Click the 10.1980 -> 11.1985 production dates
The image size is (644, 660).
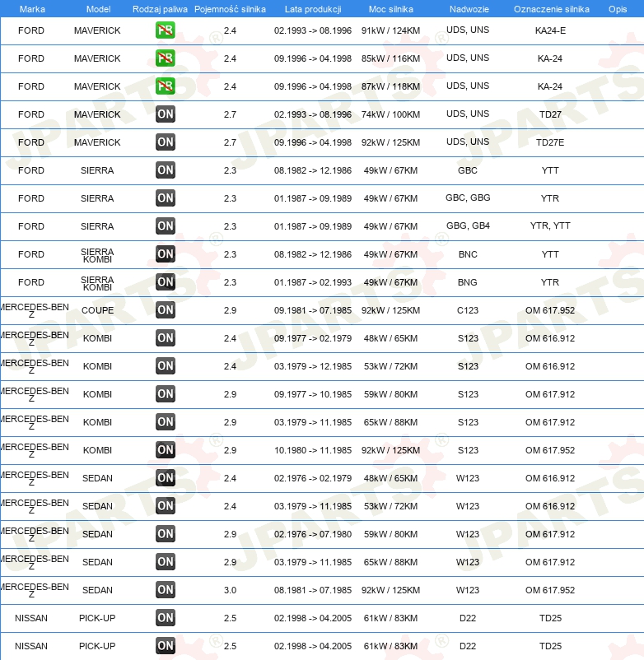tap(312, 450)
